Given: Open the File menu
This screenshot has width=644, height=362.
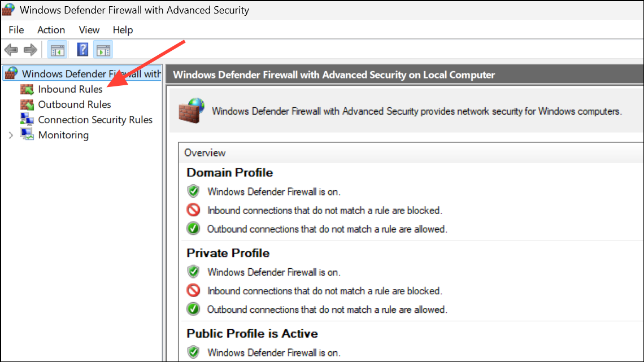Looking at the screenshot, I should tap(16, 30).
